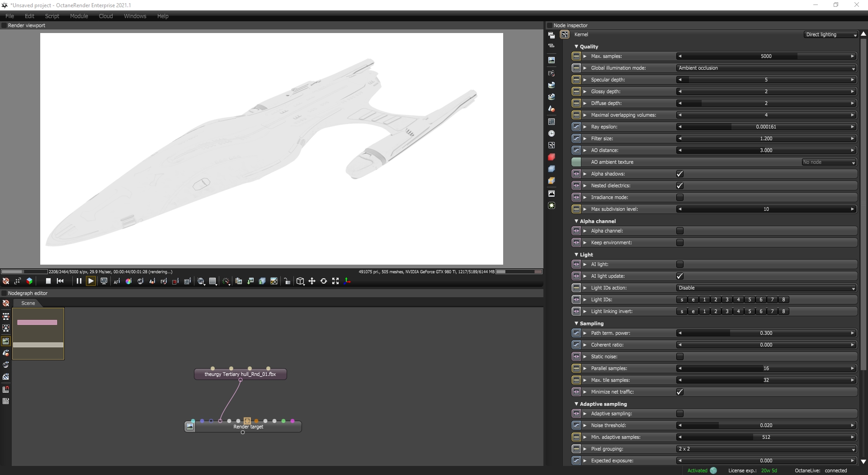This screenshot has width=868, height=475.
Task: Select the white balance picker color wheel icon
Action: (x=128, y=281)
